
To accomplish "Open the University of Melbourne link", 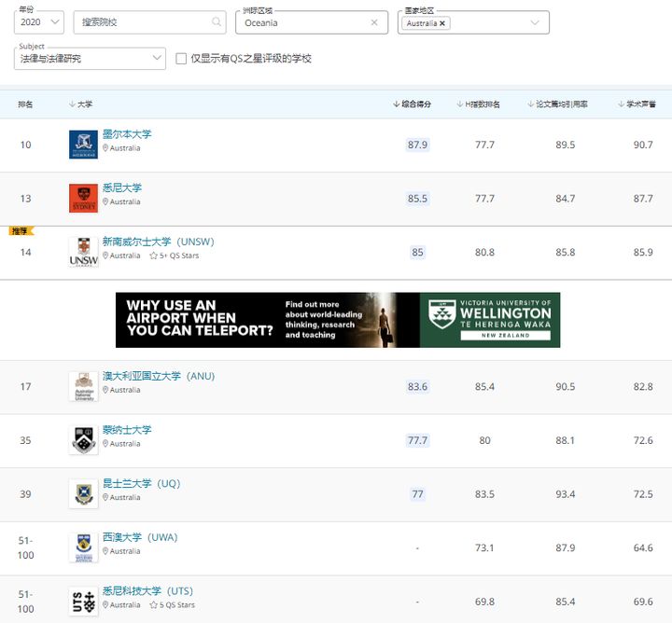I will [x=127, y=134].
